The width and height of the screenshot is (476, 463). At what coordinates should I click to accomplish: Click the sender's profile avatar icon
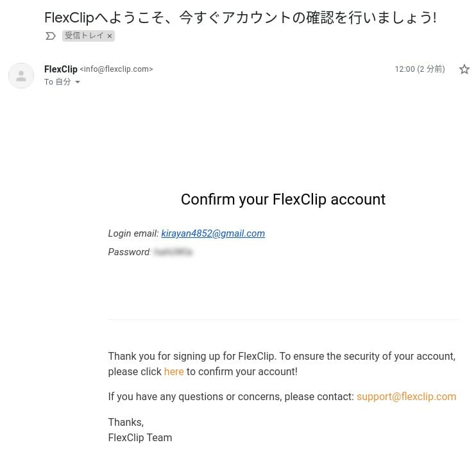coord(21,76)
